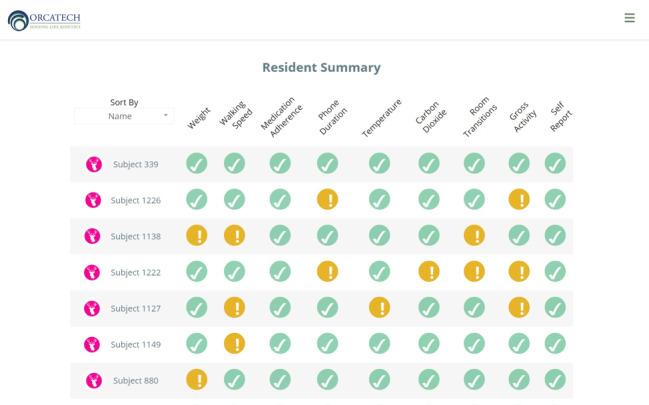The width and height of the screenshot is (649, 405).
Task: Click Subject 1222 Phone Duration warning icon
Action: tap(327, 272)
